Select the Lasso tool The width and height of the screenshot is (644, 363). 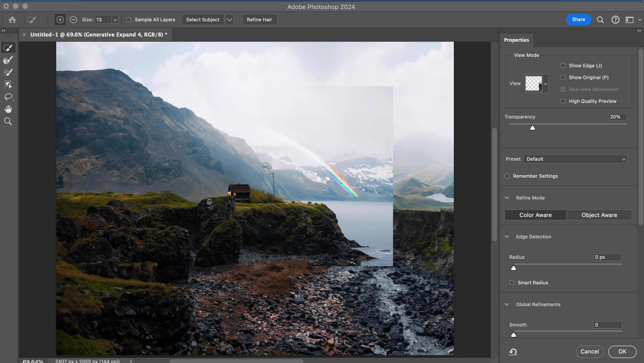(x=8, y=97)
